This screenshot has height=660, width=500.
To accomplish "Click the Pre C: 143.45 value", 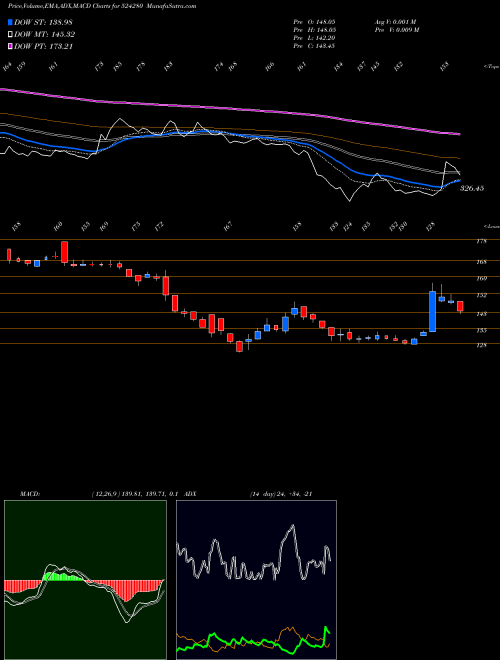I will pos(314,46).
